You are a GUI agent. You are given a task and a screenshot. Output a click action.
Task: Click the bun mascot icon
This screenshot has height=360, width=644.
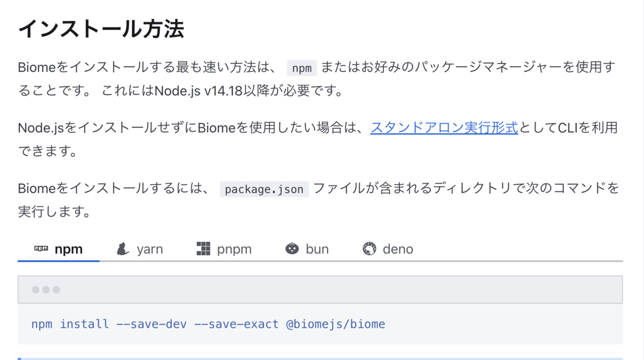[292, 248]
